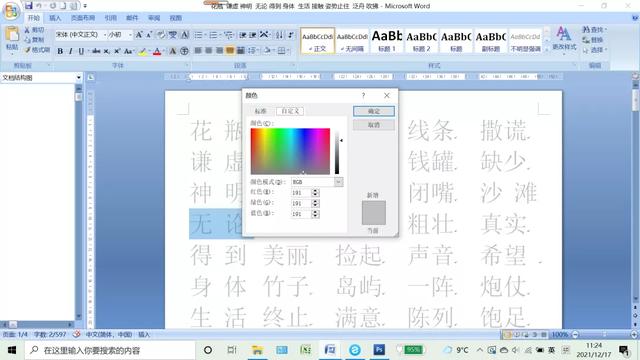Clear formatting with eraser icon

click(161, 35)
